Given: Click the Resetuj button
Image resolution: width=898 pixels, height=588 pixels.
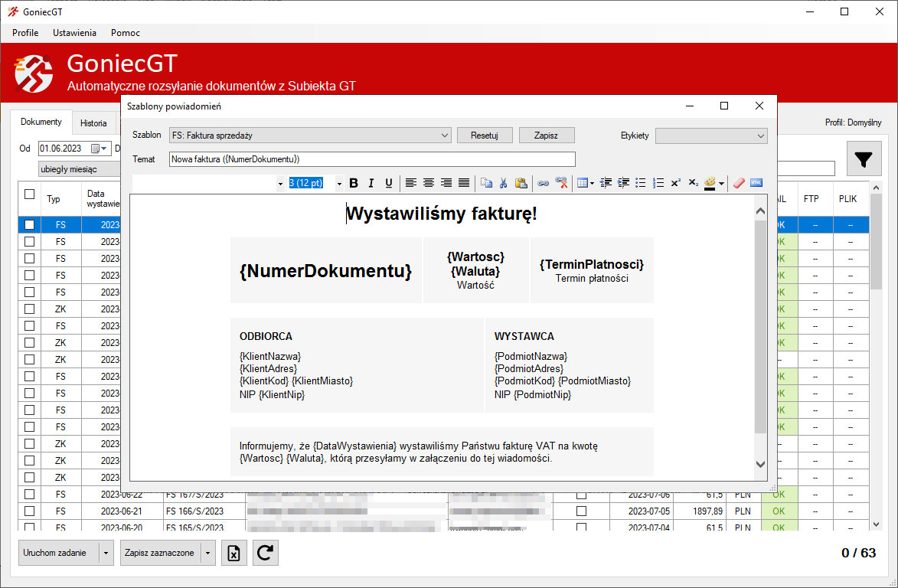Looking at the screenshot, I should click(x=485, y=135).
